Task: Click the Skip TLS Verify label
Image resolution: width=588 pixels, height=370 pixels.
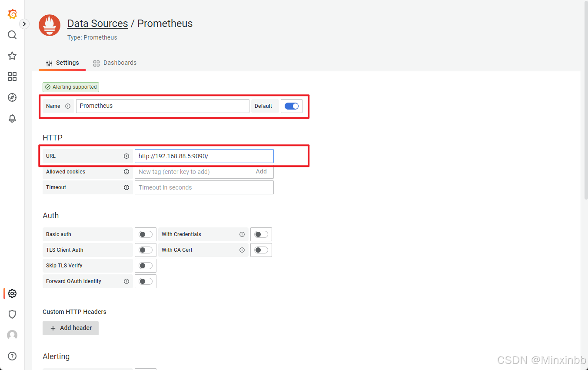Action: [x=64, y=266]
